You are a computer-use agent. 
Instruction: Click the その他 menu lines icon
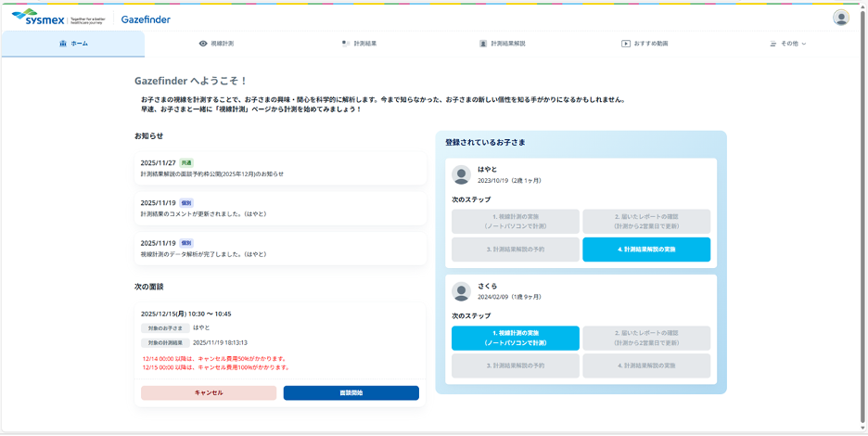773,44
